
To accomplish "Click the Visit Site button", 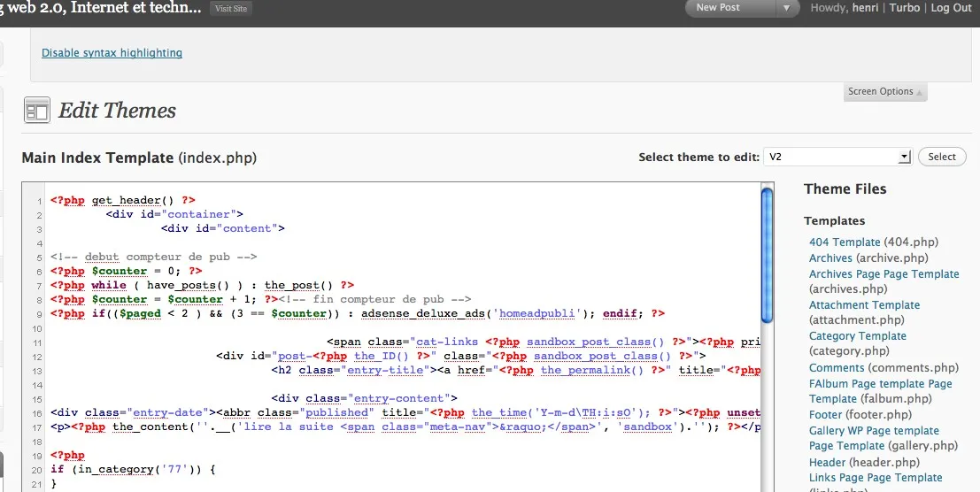I will [231, 9].
